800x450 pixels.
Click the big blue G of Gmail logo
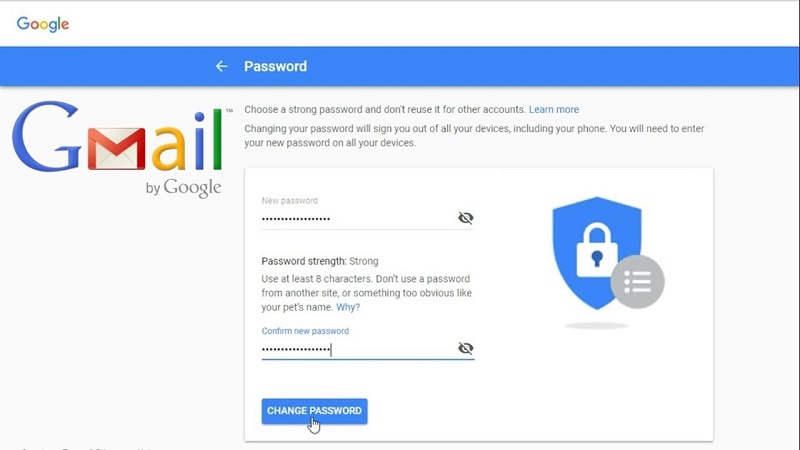[x=47, y=136]
